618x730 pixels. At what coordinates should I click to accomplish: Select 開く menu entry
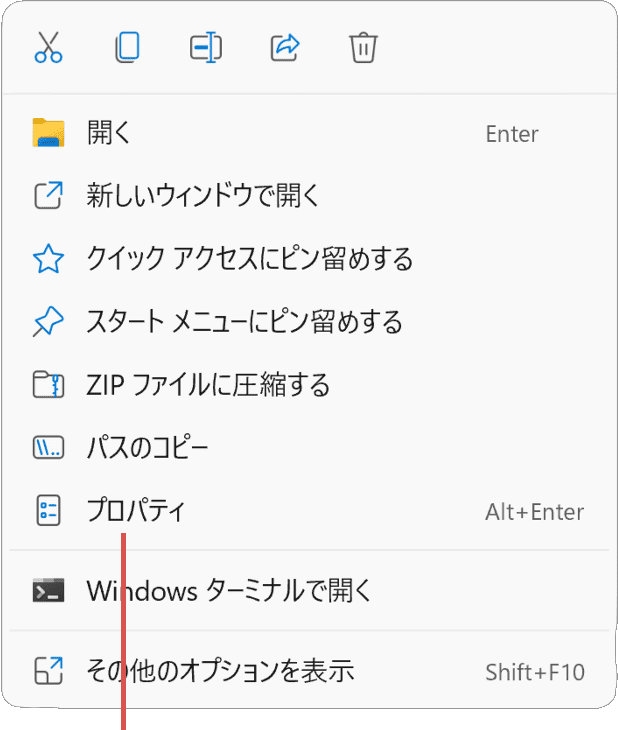click(x=309, y=133)
